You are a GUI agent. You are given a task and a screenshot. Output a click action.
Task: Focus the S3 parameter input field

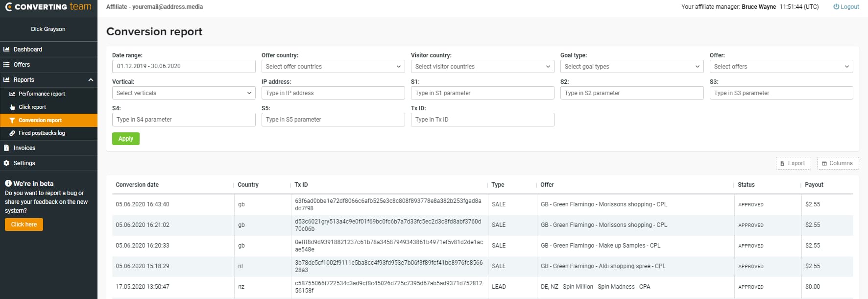point(781,93)
